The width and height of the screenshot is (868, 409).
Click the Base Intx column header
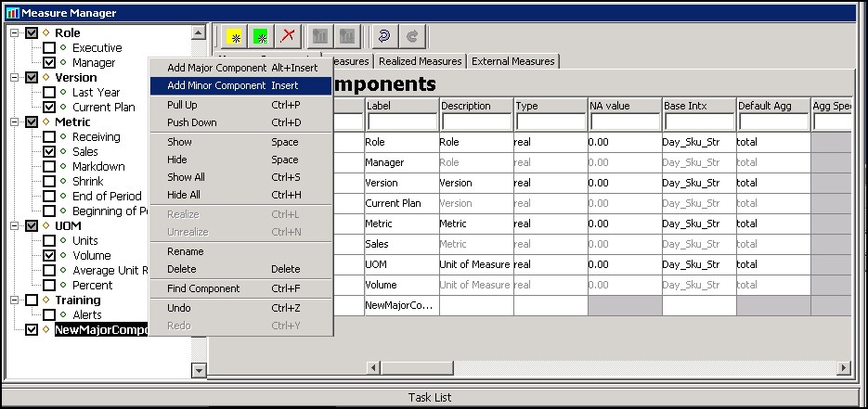[x=699, y=106]
